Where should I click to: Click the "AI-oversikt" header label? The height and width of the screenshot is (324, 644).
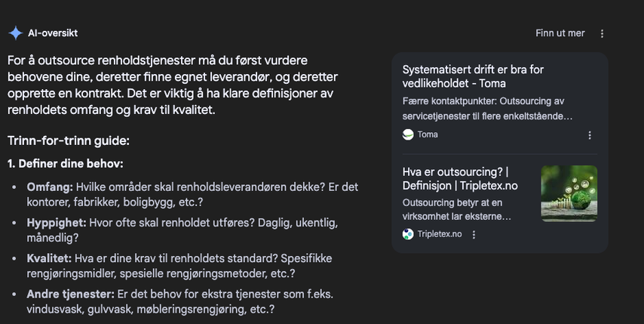pos(53,33)
